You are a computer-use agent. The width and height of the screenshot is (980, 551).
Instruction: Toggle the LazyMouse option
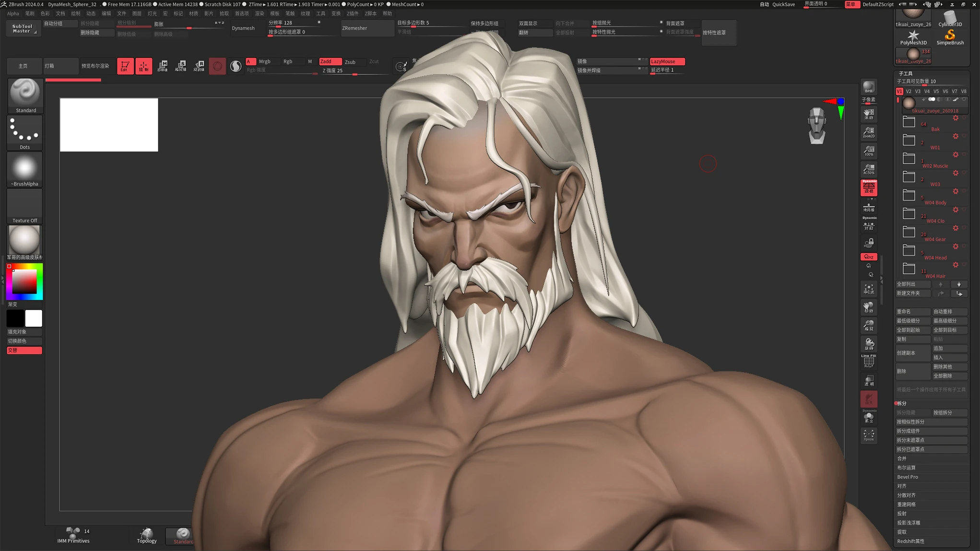tap(667, 61)
